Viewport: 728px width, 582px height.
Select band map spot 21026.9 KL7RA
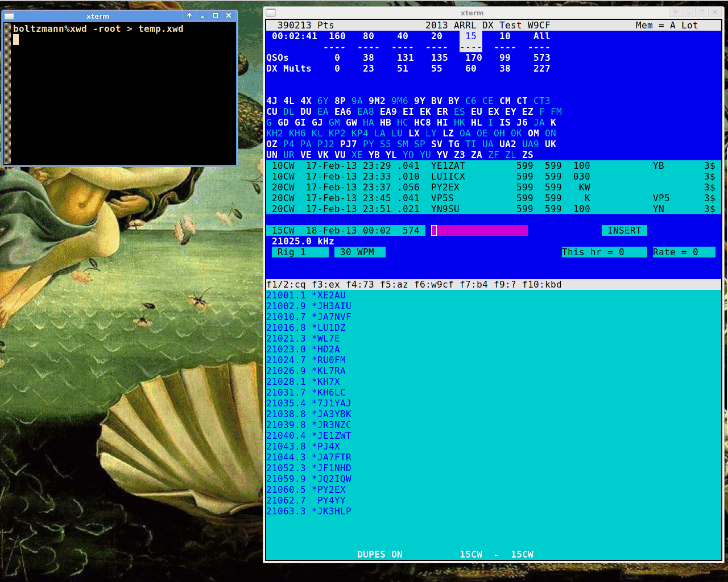pos(306,371)
